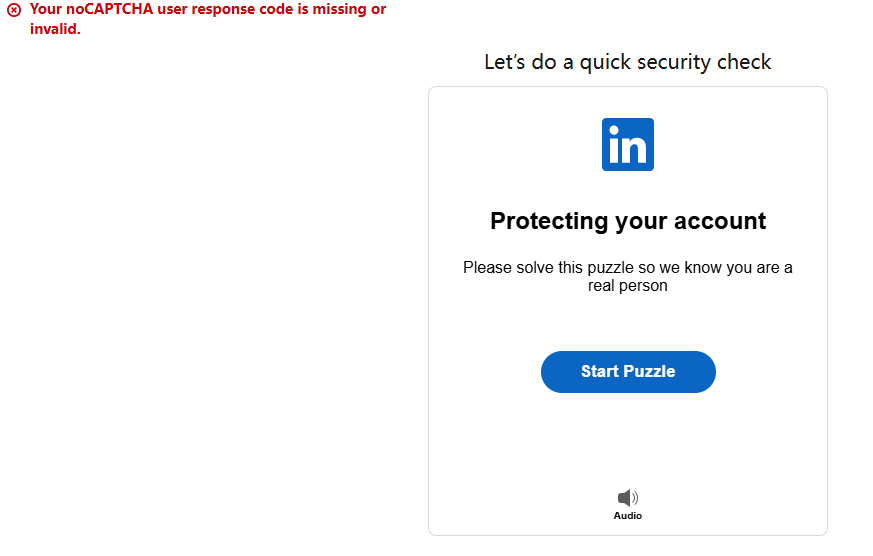This screenshot has width=873, height=556.
Task: Click empty area inside the puzzle card
Action: [627, 440]
